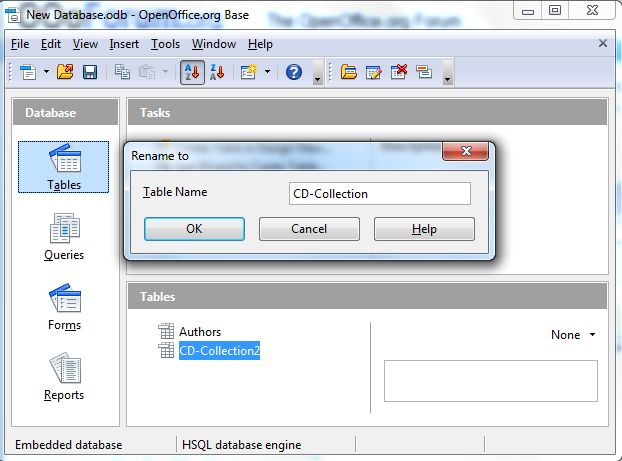Screen dimensions: 622x461
Task: Click the Save floppy disk icon
Action: tap(89, 72)
